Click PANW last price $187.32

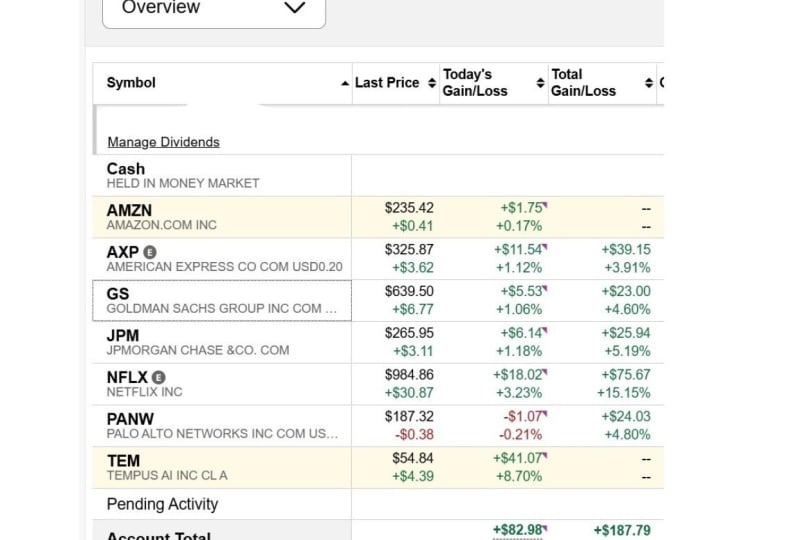[409, 417]
